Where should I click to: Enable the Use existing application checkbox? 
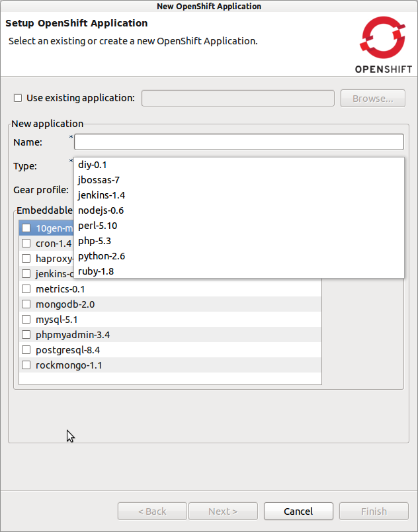point(18,98)
